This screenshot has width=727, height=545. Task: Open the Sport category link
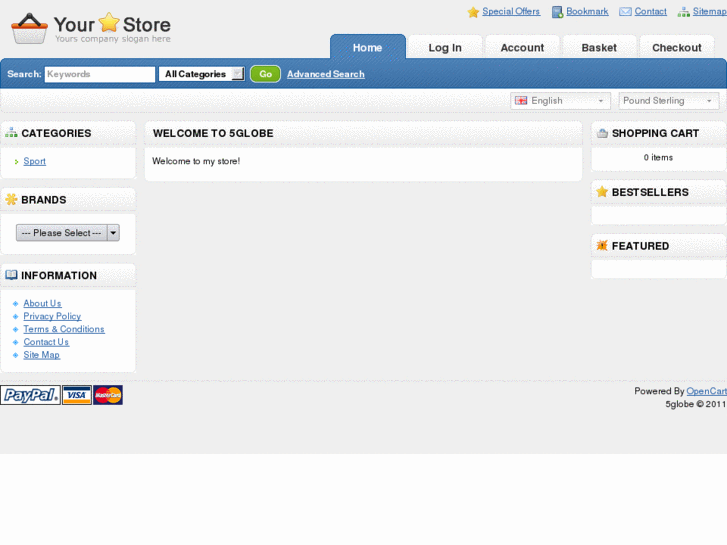pos(35,161)
